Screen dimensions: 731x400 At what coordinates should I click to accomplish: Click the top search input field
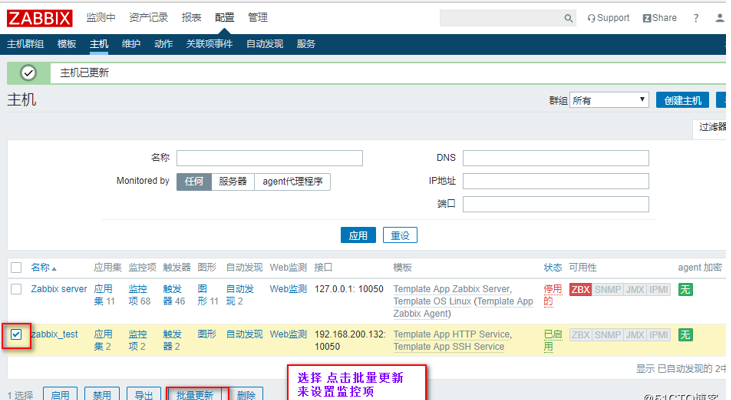[502, 18]
